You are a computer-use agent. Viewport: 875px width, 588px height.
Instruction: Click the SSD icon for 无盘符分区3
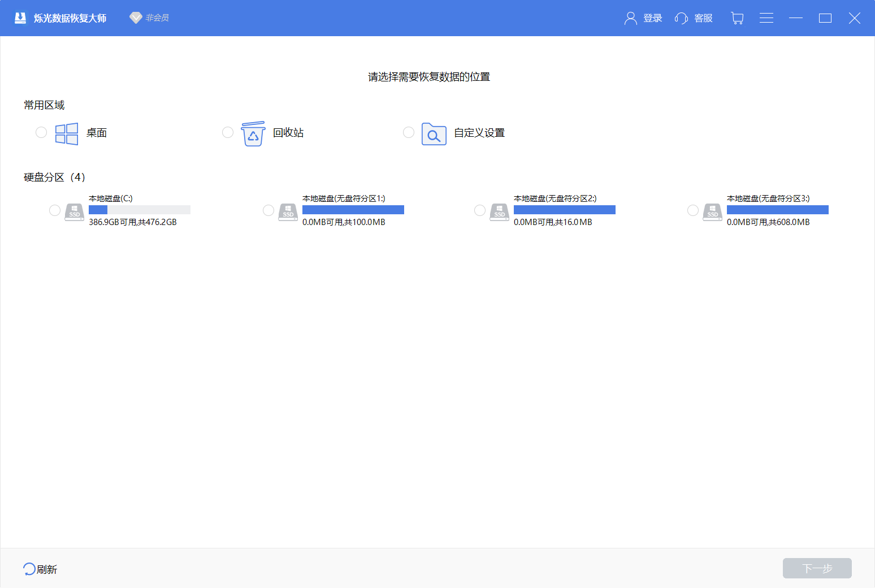pyautogui.click(x=712, y=211)
